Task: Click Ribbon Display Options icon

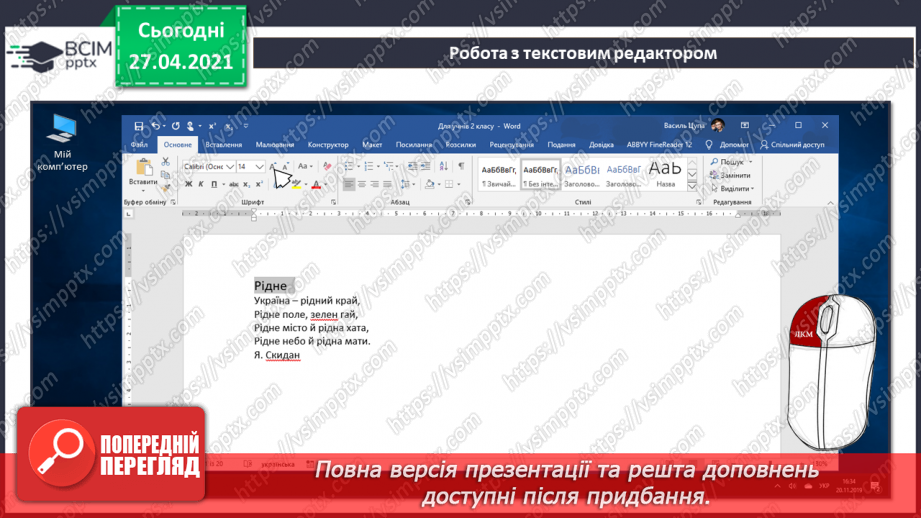Action: (745, 125)
